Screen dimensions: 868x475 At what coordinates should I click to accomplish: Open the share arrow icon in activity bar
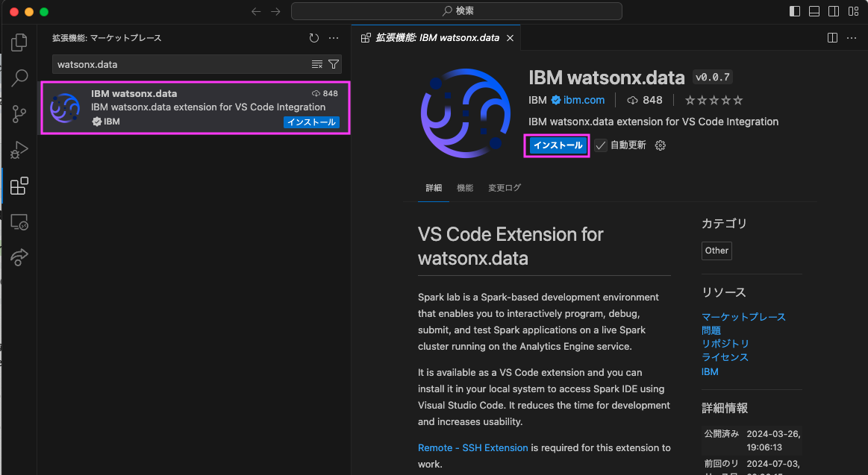point(19,257)
